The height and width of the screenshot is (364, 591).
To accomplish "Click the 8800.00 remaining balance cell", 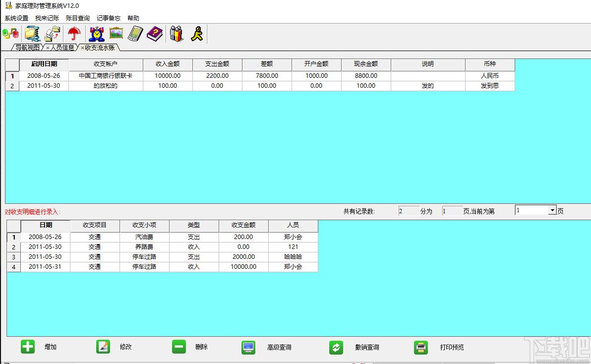I will point(366,76).
